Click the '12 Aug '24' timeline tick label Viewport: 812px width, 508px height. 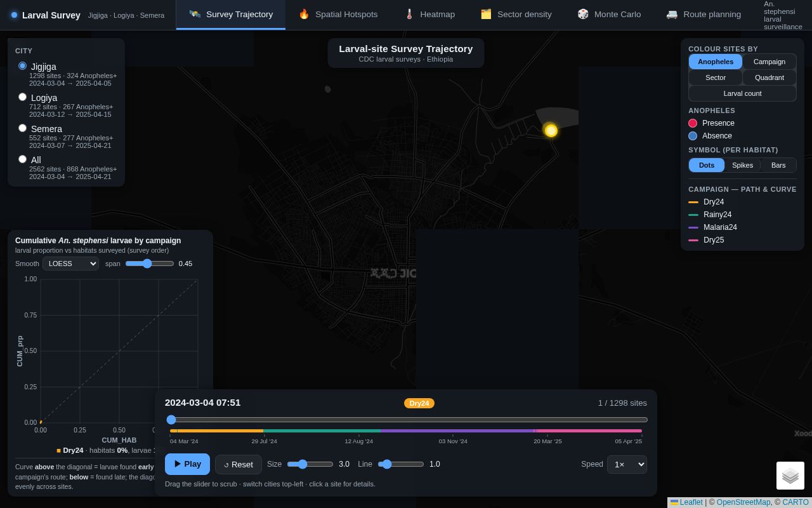tap(359, 441)
